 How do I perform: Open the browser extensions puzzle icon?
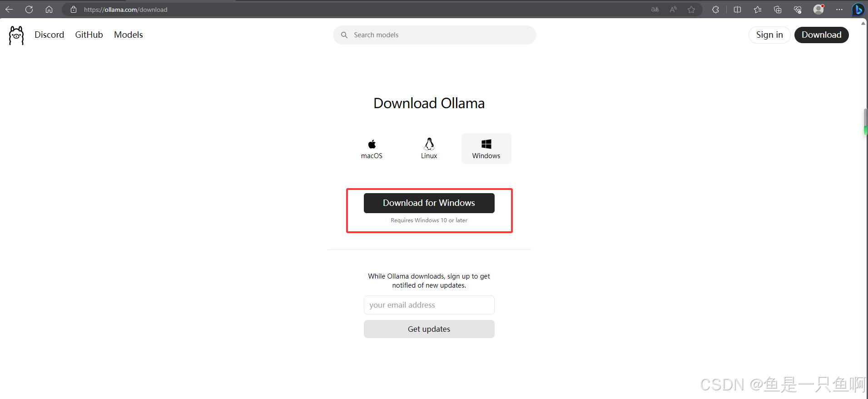point(715,10)
